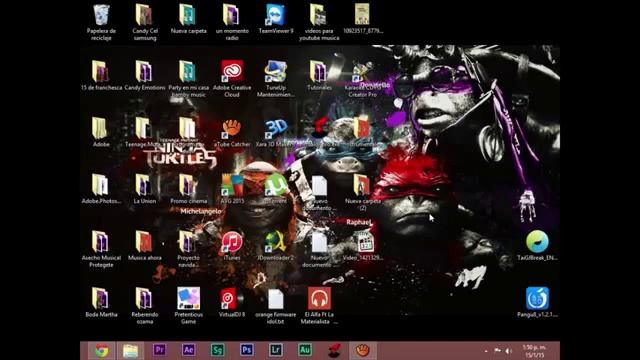This screenshot has width=640, height=360.
Task: Click the volume icon in system tray
Action: [509, 351]
